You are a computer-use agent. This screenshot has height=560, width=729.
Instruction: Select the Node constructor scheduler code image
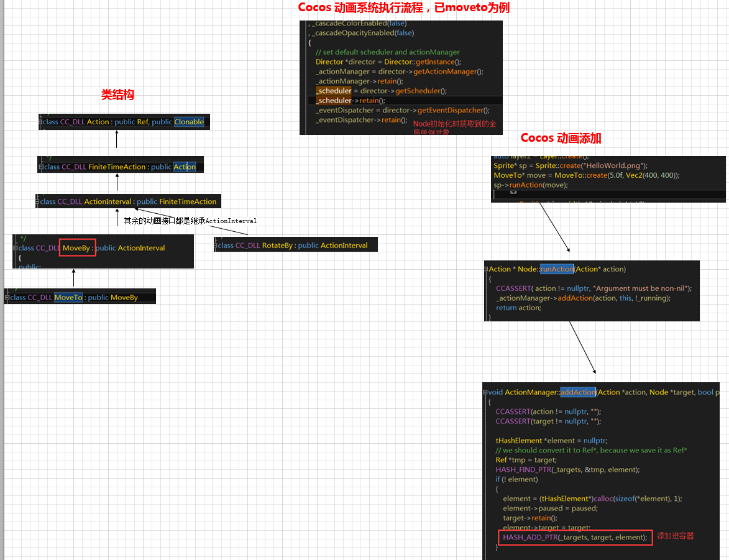point(401,78)
